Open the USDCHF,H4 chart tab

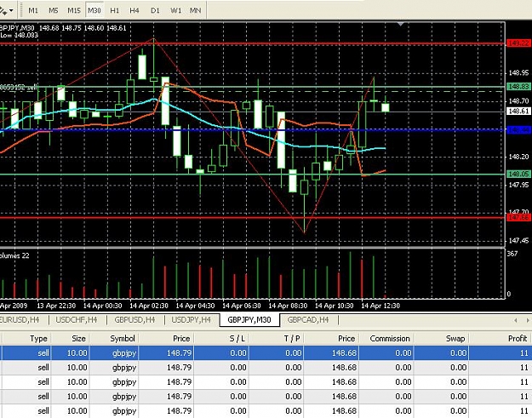pyautogui.click(x=77, y=319)
